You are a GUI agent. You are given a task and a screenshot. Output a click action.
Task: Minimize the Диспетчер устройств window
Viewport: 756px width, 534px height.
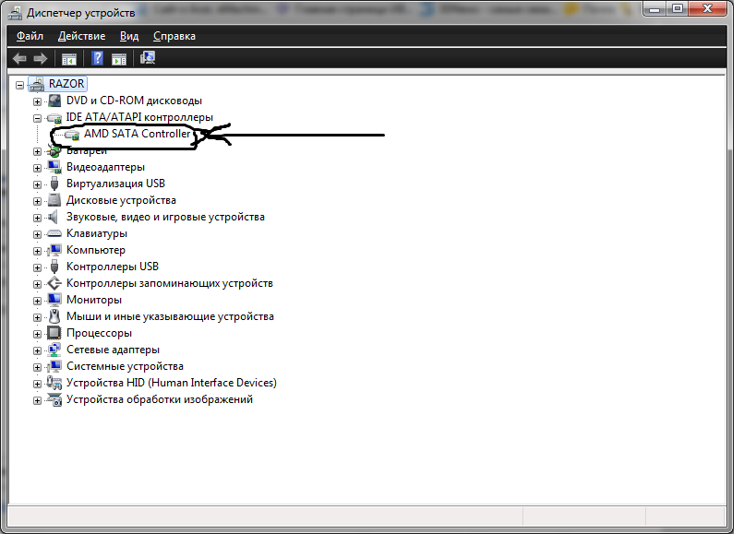coord(654,8)
